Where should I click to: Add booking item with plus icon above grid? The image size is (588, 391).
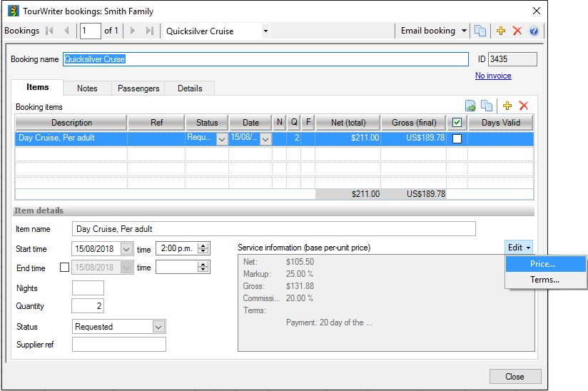(x=507, y=106)
